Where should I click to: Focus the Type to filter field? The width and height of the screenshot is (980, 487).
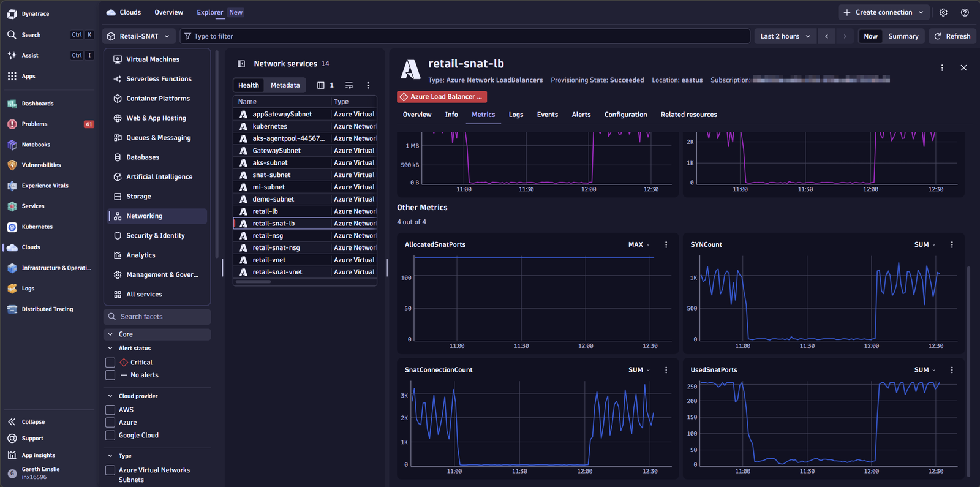click(x=465, y=36)
